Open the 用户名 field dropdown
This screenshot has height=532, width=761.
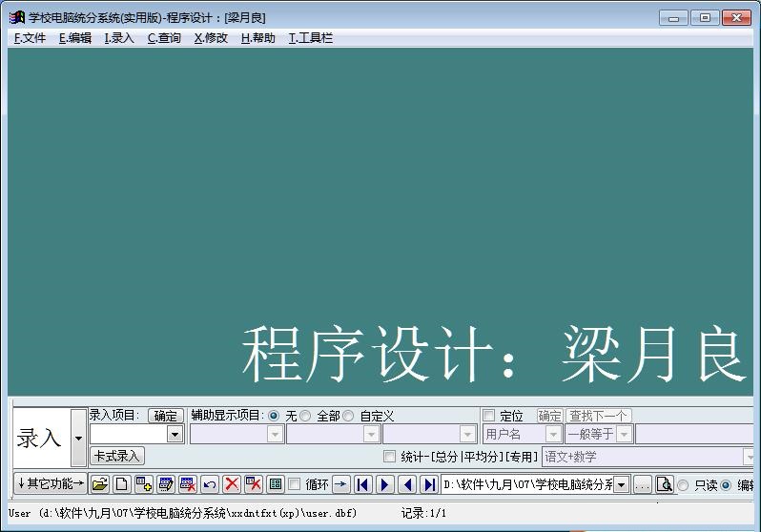(x=553, y=434)
